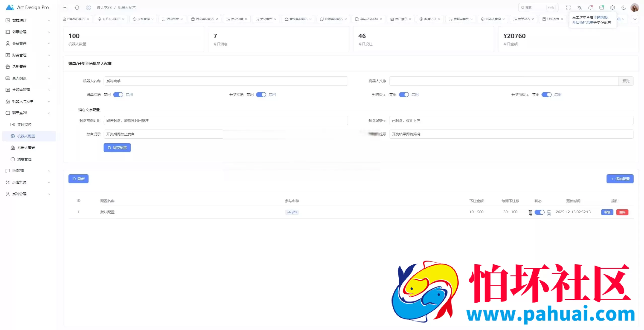644x330 pixels.
Task: Toggle the 账单推送 switch
Action: tap(118, 95)
